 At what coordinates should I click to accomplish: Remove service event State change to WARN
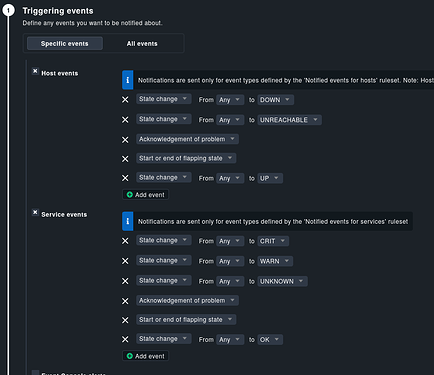(x=125, y=261)
